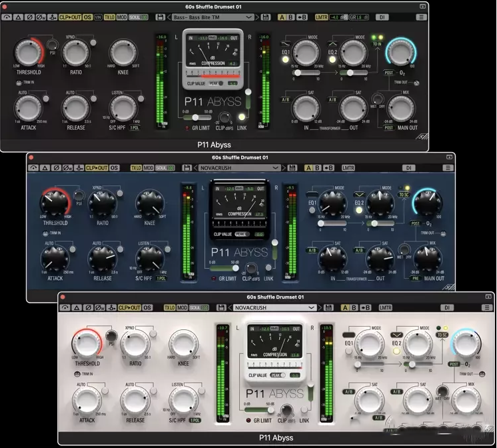Click the GR LIMIT slider in black window
497x448 pixels.
(197, 117)
